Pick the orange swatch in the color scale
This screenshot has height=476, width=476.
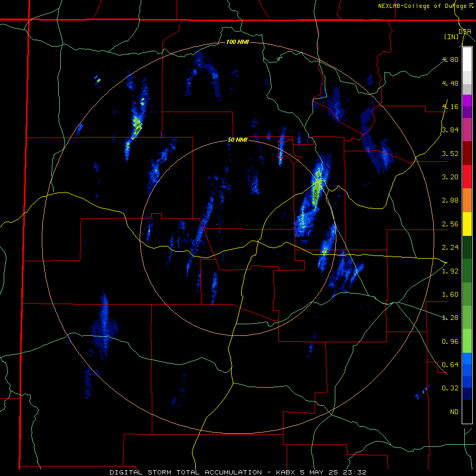tap(467, 200)
